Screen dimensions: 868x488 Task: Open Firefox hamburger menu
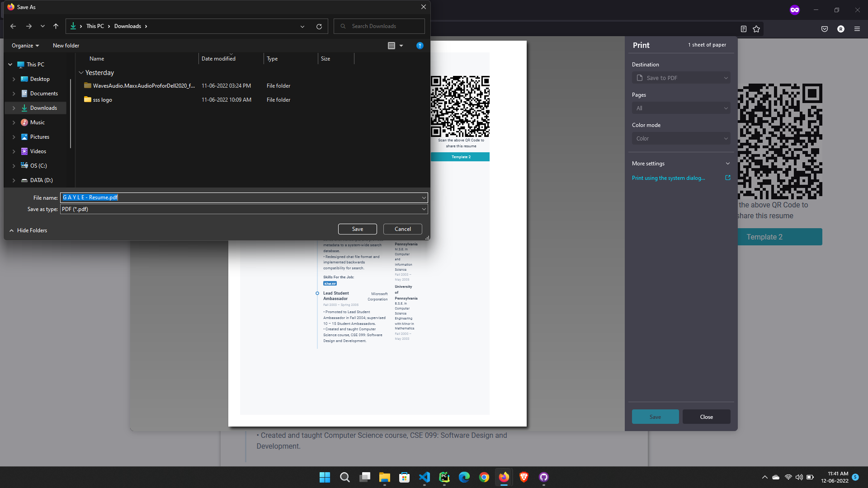[857, 29]
